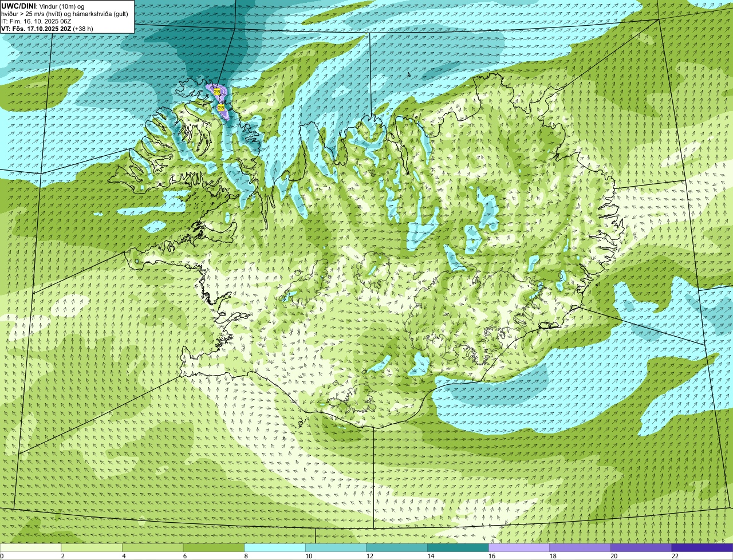Click the 0–2 m/s palest swatch in the color bar
Screen dimensions: 733x560
tap(30, 547)
